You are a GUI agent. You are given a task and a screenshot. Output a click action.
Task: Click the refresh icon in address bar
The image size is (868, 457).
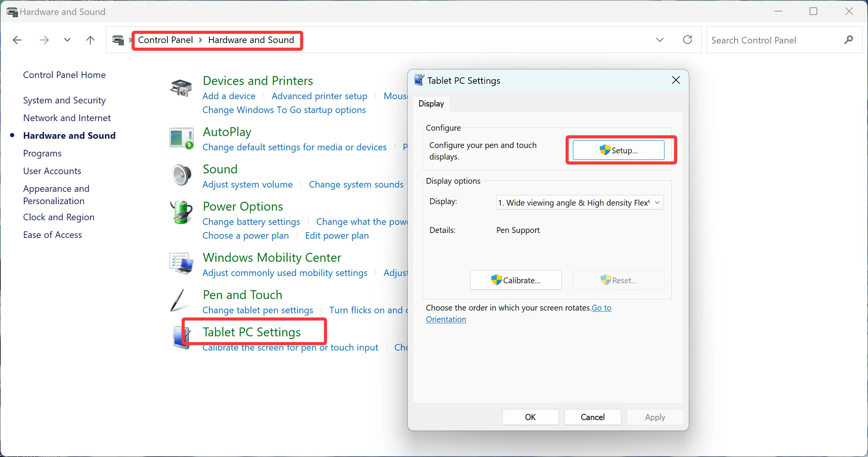(x=688, y=40)
